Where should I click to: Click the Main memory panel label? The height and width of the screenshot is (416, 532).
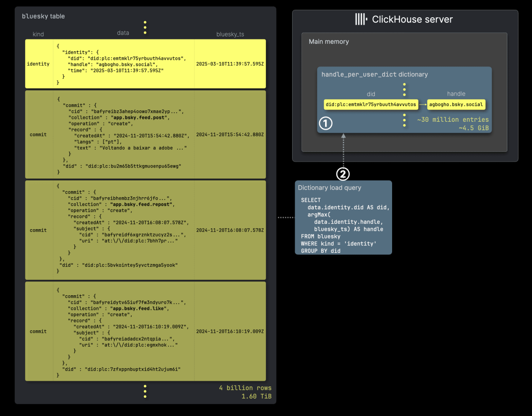click(x=329, y=42)
